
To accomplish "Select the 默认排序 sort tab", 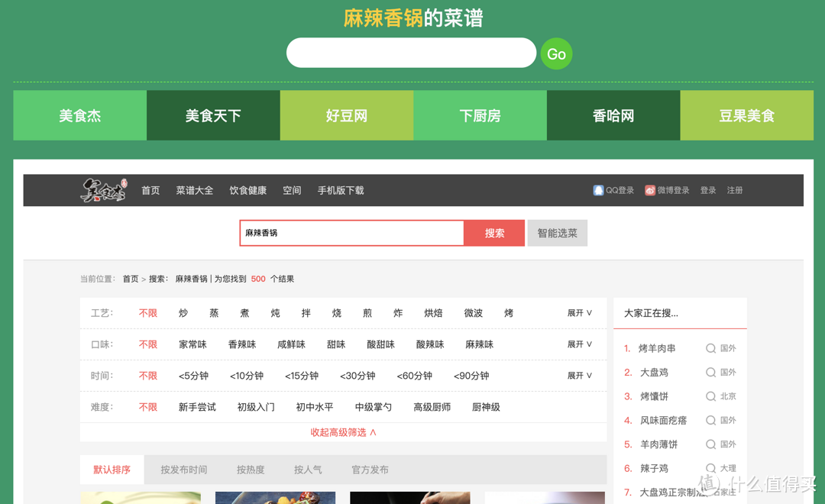I will pos(112,470).
